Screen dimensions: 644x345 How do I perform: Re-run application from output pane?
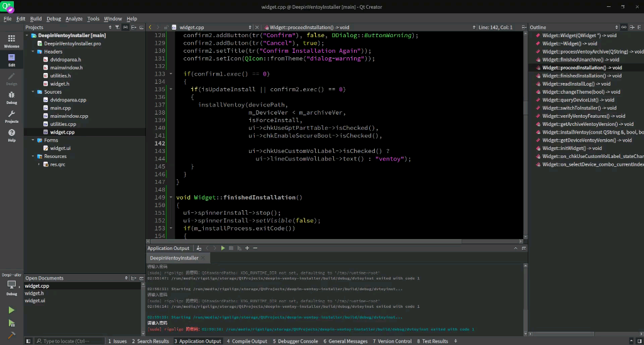click(223, 248)
